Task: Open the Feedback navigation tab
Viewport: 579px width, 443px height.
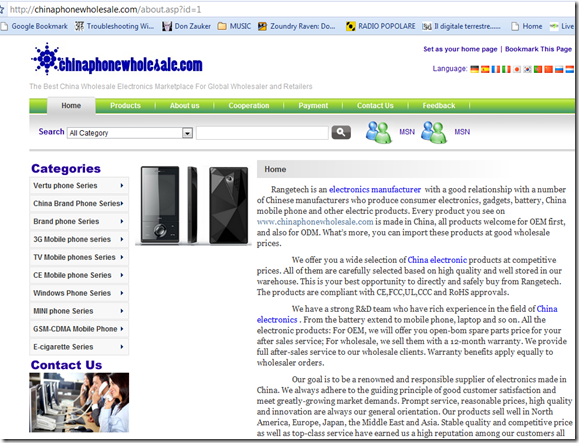Action: (x=439, y=106)
